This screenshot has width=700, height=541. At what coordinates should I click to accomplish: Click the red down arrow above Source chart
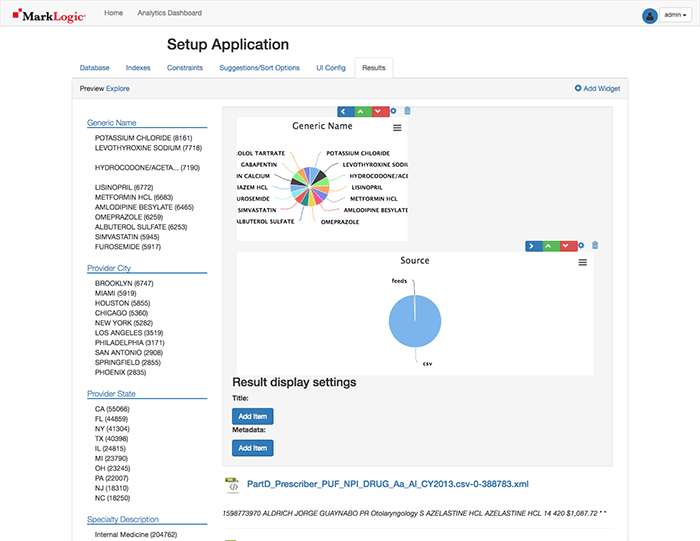(566, 245)
